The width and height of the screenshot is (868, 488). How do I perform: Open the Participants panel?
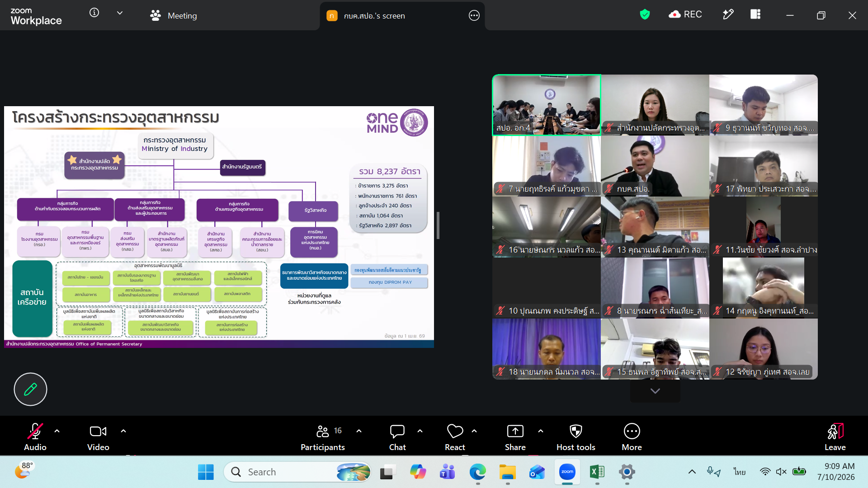[x=323, y=437]
